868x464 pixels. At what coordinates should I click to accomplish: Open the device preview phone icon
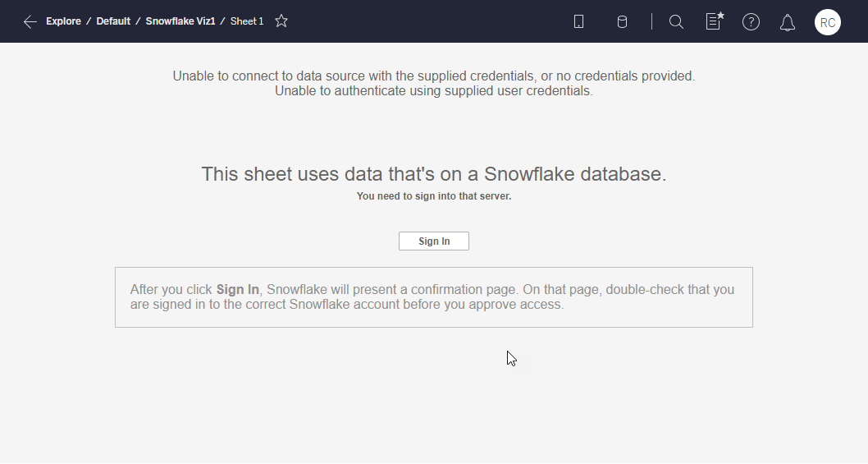tap(578, 21)
